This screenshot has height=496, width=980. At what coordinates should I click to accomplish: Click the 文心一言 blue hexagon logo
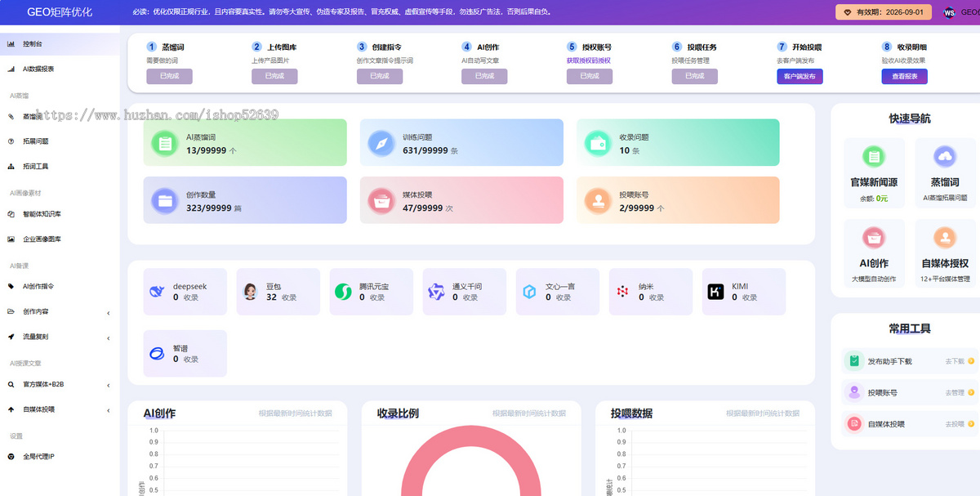click(529, 292)
